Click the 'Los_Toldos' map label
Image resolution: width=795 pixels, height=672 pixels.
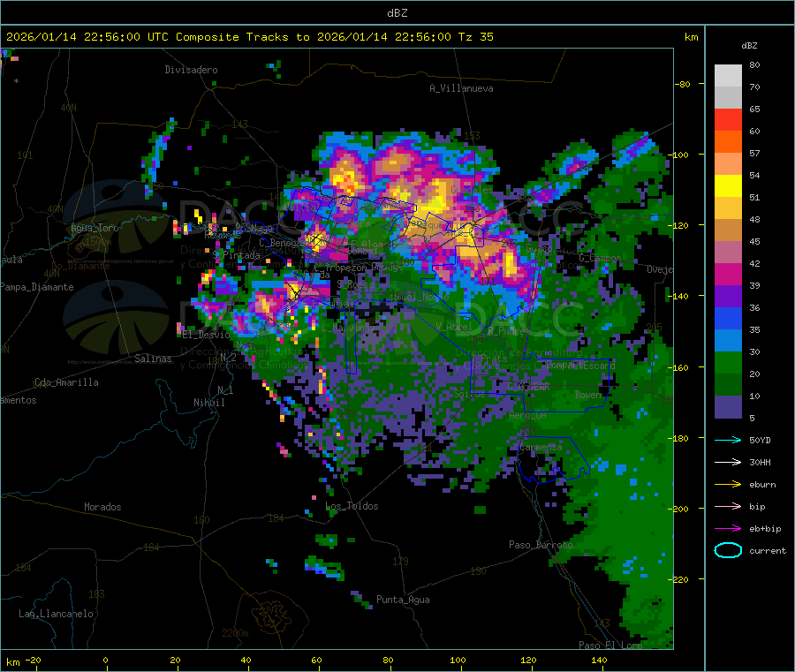(x=352, y=506)
